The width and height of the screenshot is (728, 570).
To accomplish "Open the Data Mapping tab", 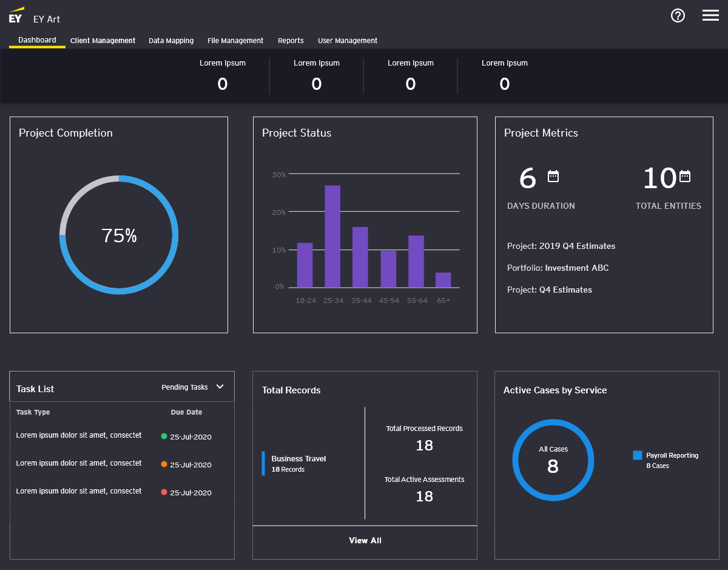I will [x=171, y=41].
